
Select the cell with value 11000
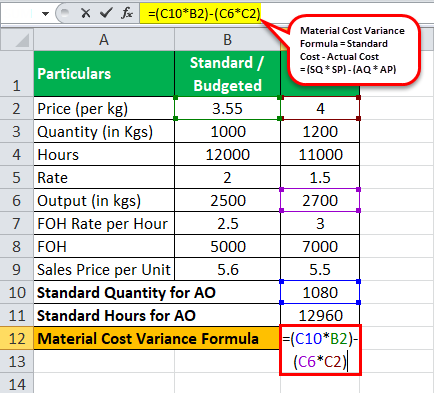320,155
